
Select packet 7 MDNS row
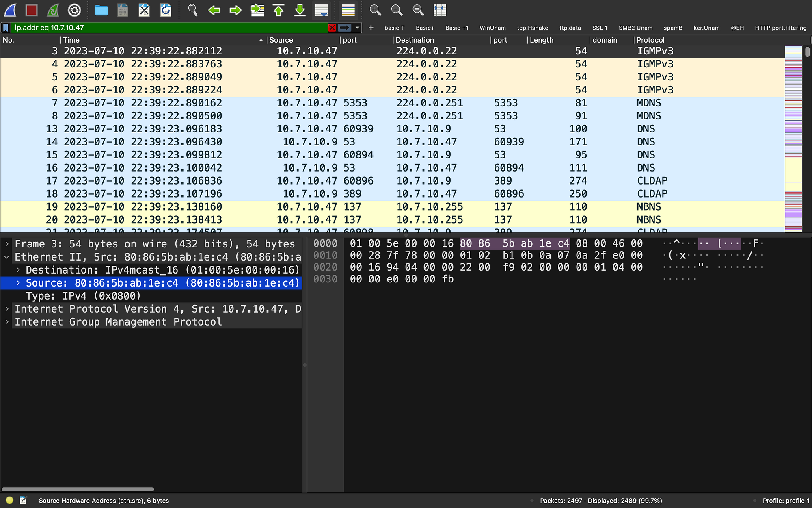coord(392,103)
